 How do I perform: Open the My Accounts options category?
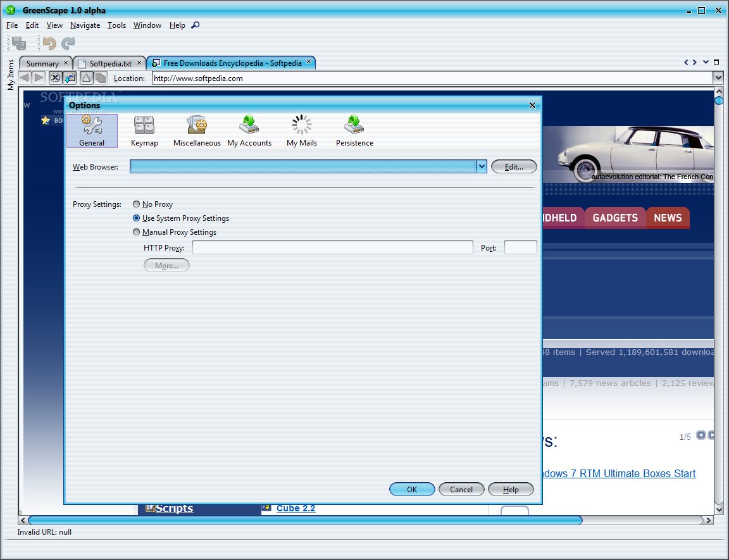coord(249,131)
